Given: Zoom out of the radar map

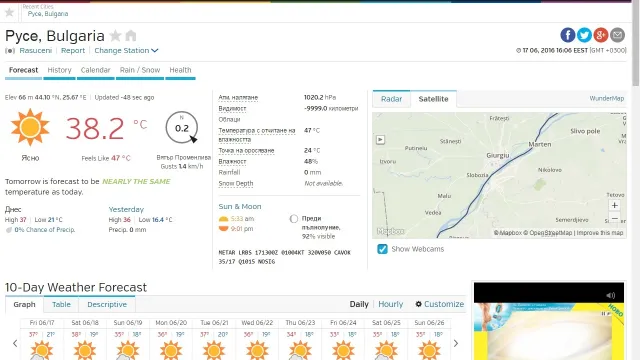Looking at the screenshot, I should click(x=614, y=218).
